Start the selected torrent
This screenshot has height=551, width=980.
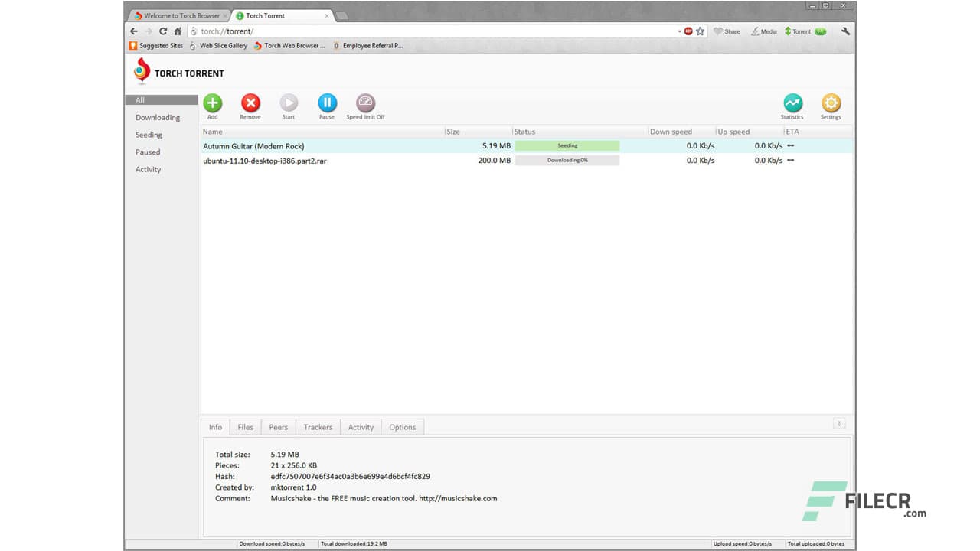(289, 106)
